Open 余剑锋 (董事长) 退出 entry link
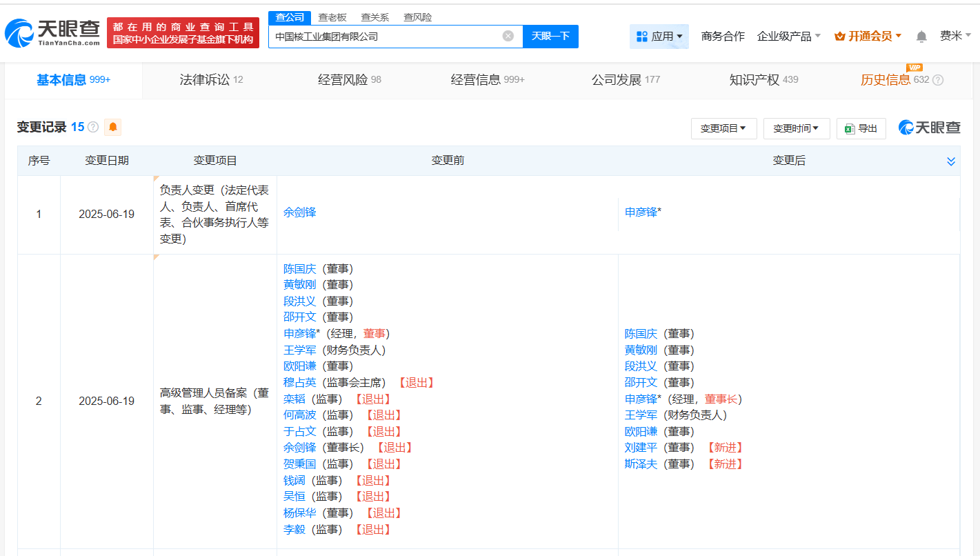Viewport: 980px width, 556px height. pos(300,448)
